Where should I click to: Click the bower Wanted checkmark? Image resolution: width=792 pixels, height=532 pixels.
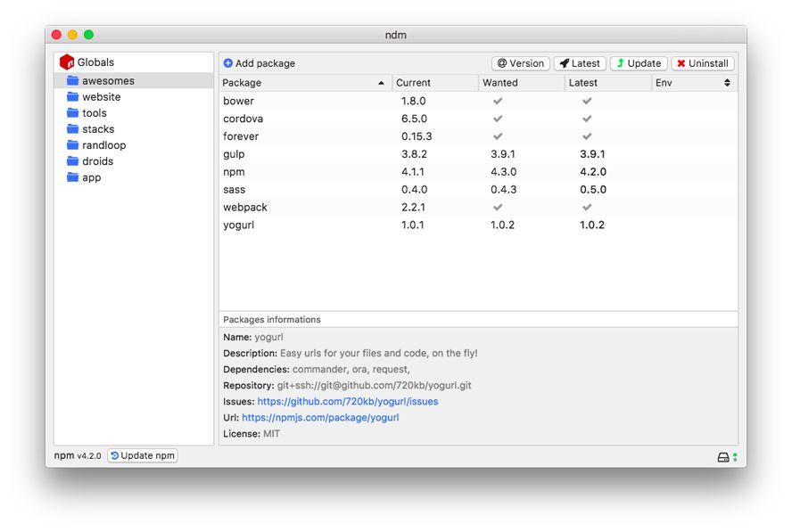click(x=498, y=101)
